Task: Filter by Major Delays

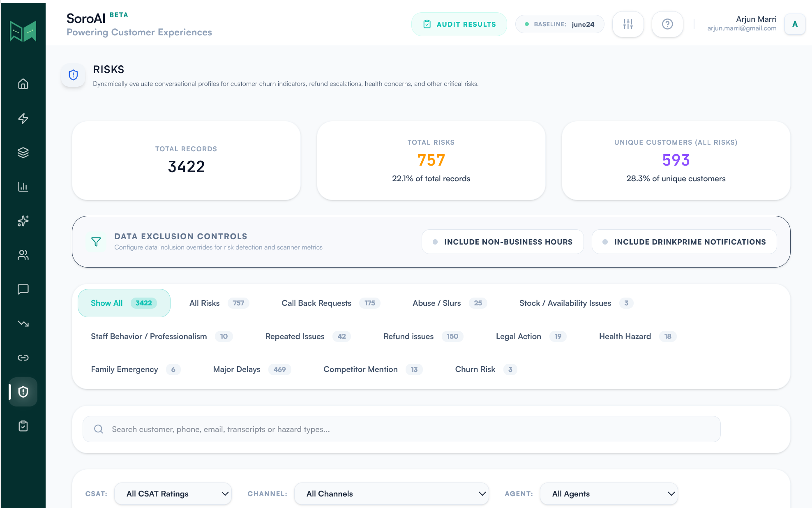Action: coord(252,369)
